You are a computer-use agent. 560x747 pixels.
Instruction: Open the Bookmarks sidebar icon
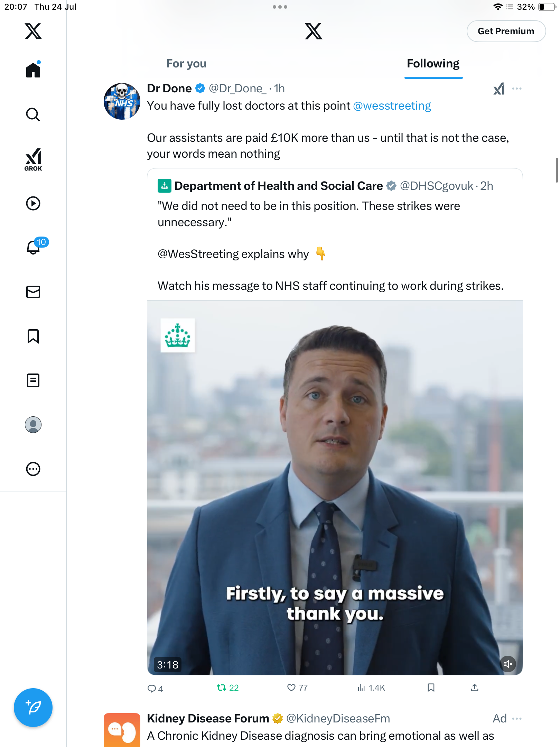click(33, 336)
